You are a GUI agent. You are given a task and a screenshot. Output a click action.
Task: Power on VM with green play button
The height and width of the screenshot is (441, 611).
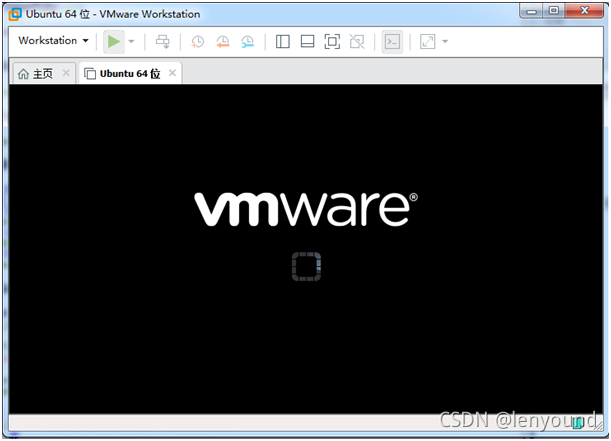click(114, 41)
